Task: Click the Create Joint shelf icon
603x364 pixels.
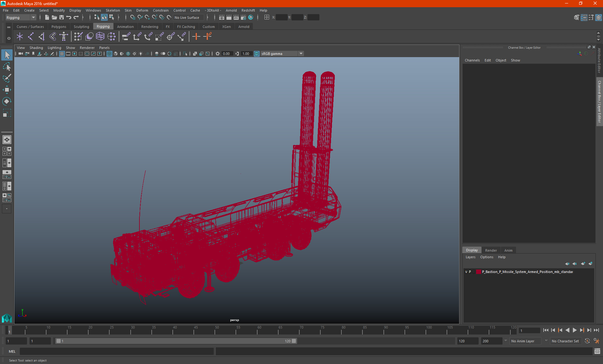Action: tap(31, 37)
